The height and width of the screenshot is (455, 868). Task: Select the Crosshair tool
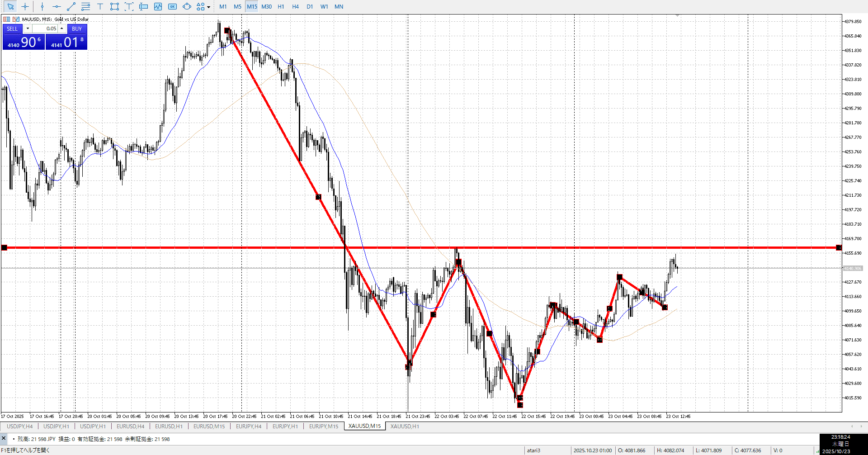tap(25, 6)
